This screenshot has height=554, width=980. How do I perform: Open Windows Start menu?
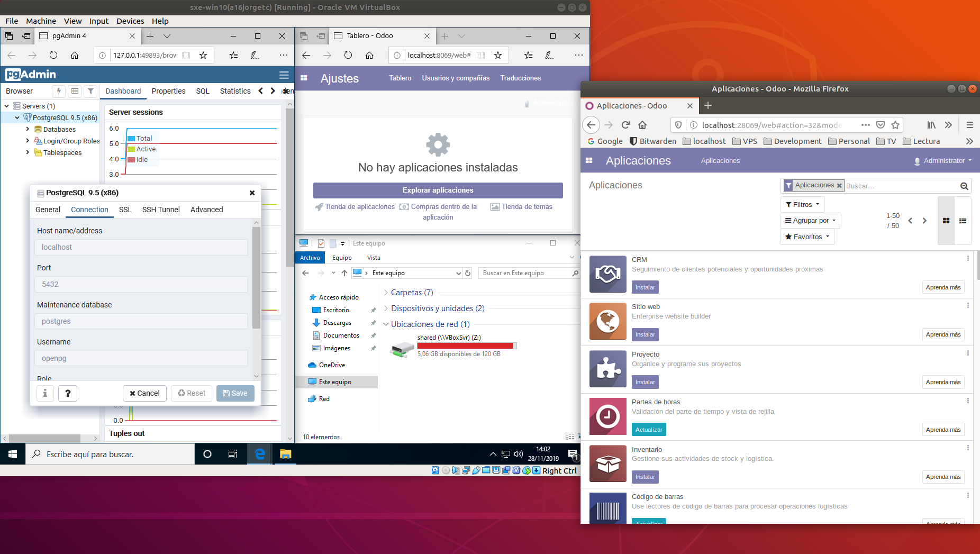click(x=13, y=454)
